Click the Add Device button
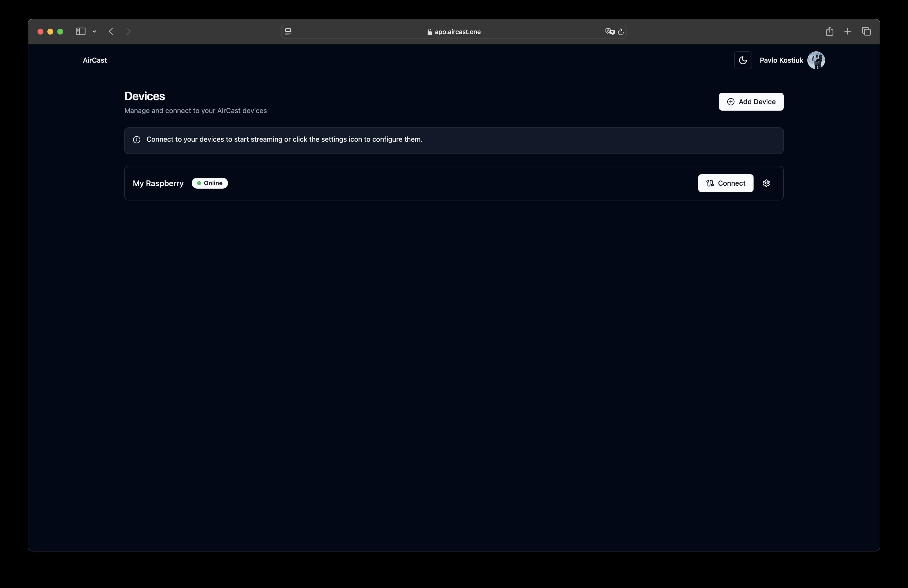This screenshot has height=588, width=908. [x=751, y=101]
